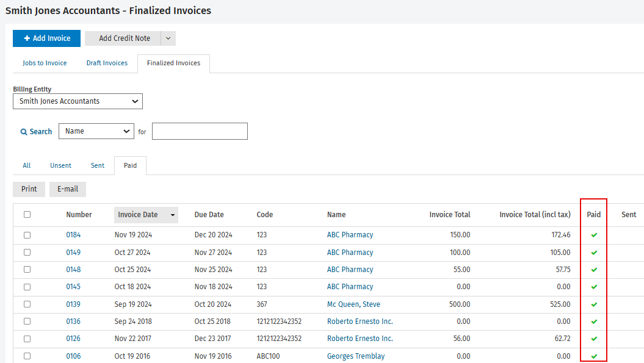Open ABC Pharmacy client on invoice 0184 row

click(x=350, y=235)
